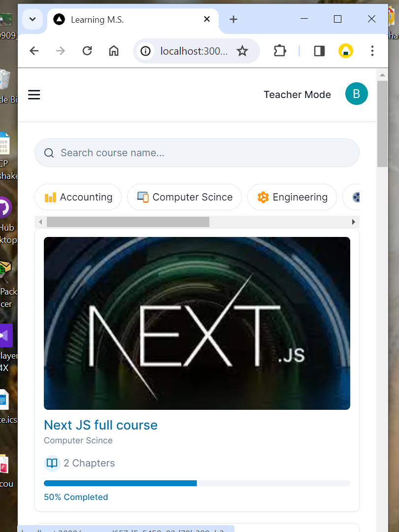Screen dimensions: 399x532
Task: Open the user avatar B menu
Action: pos(356,94)
